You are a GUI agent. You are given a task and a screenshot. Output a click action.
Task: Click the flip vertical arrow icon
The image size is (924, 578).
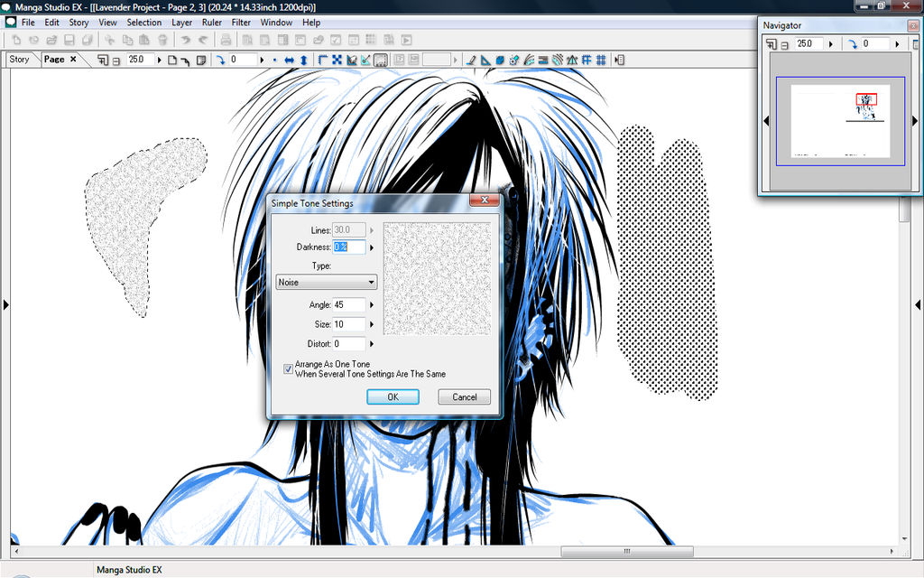[304, 60]
